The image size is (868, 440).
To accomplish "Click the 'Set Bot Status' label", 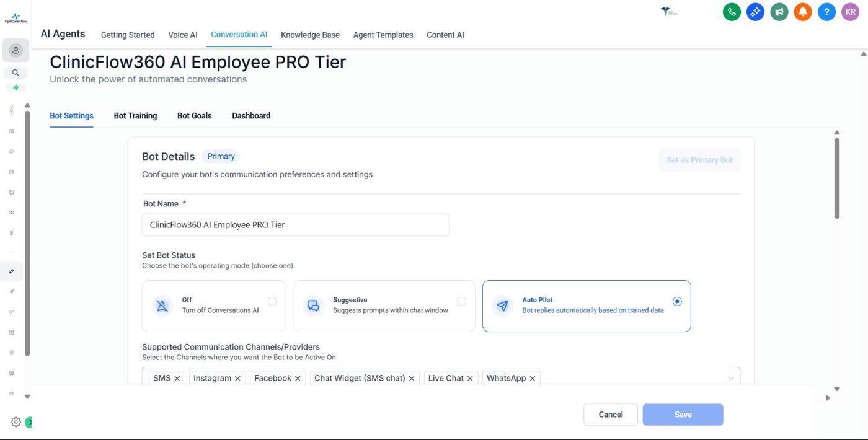I will [169, 255].
